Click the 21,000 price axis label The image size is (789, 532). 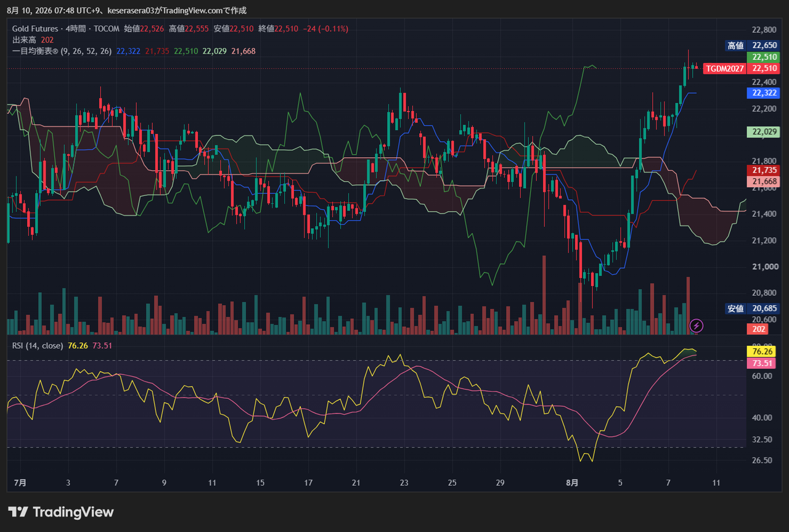click(764, 266)
